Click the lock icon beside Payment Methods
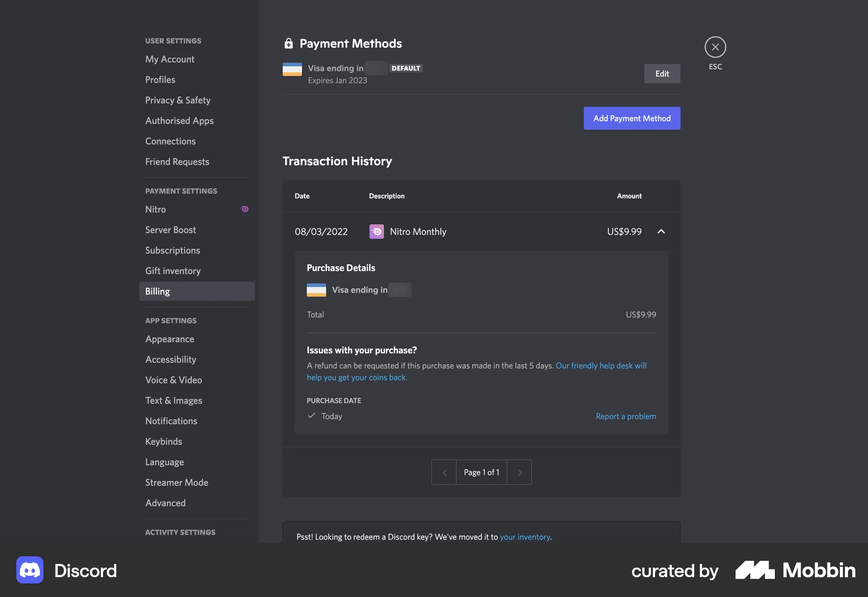868x597 pixels. point(288,43)
